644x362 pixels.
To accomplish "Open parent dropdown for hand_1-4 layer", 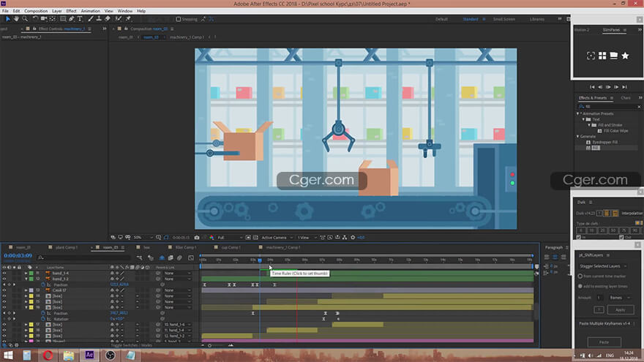I will 177,273.
